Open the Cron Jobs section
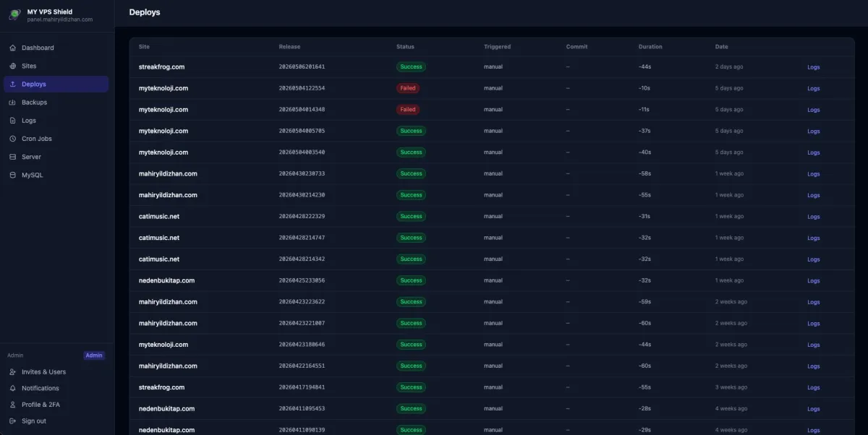This screenshot has height=435, width=868. tap(56, 138)
